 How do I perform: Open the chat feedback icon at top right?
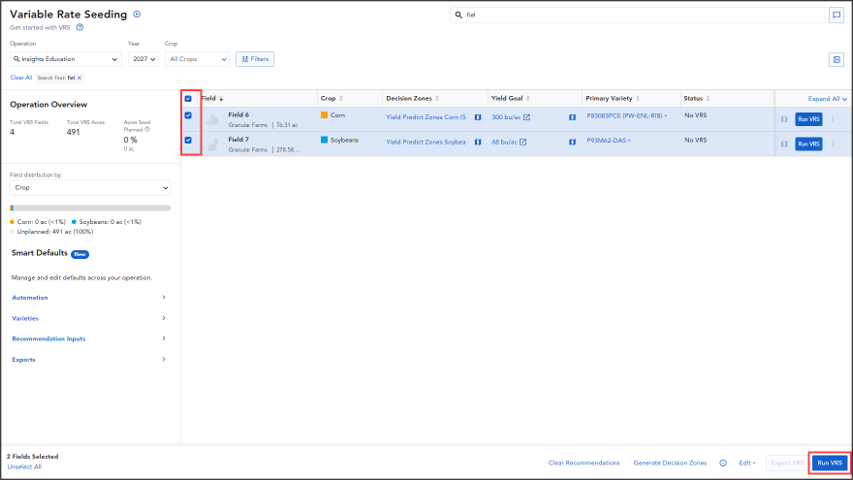pos(836,15)
